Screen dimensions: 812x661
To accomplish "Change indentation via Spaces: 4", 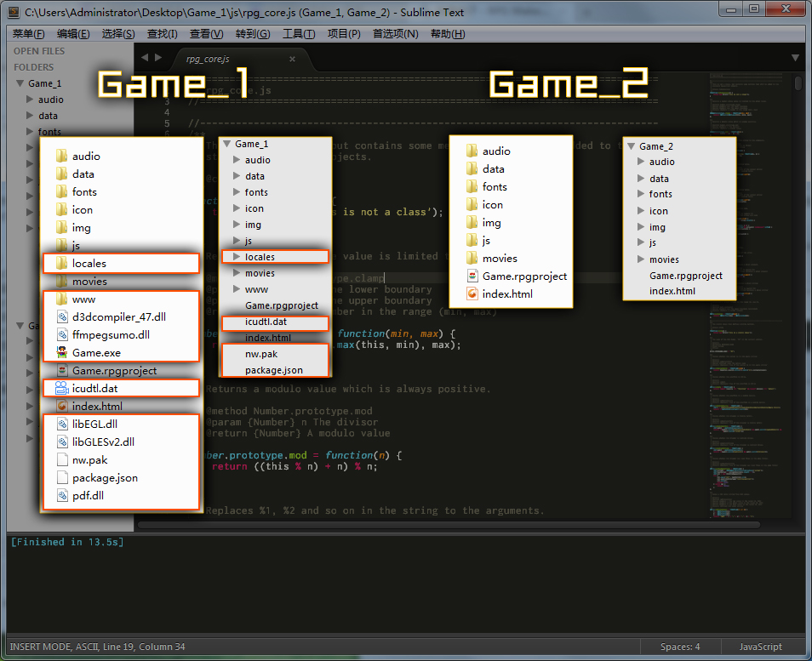I will (x=680, y=647).
